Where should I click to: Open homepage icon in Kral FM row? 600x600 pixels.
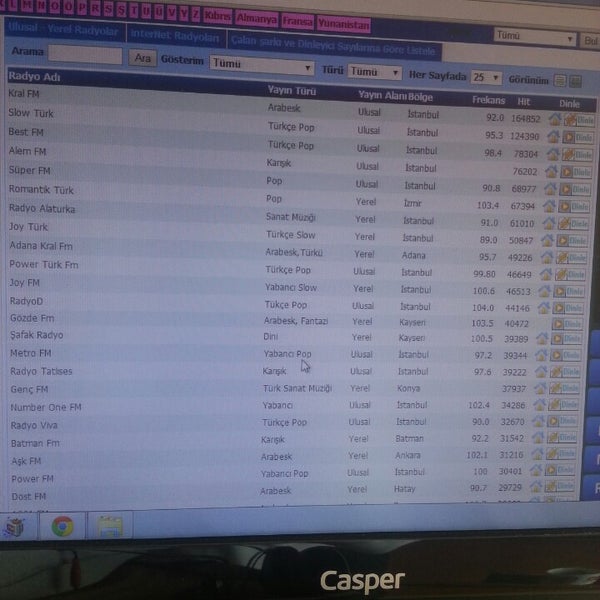point(555,119)
